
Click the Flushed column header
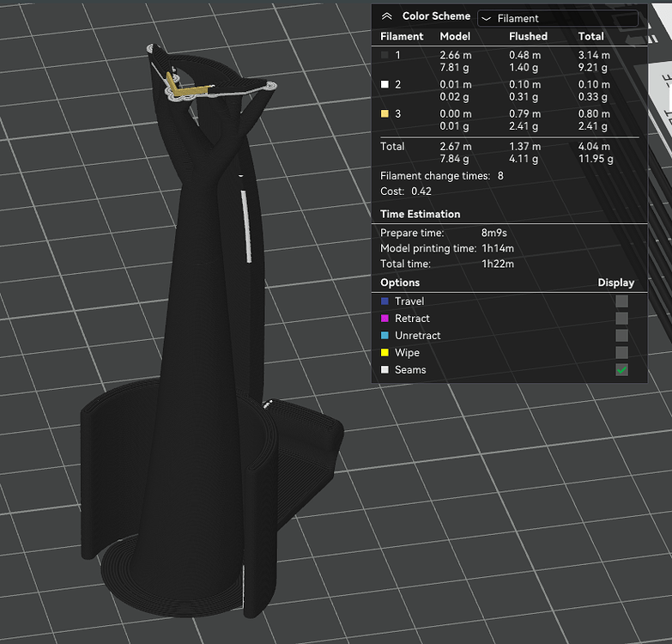coord(528,37)
